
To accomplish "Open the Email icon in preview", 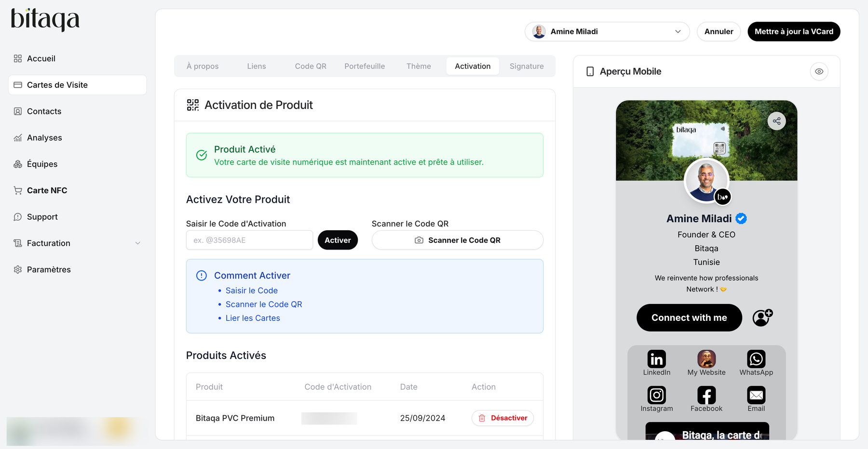I will [756, 395].
